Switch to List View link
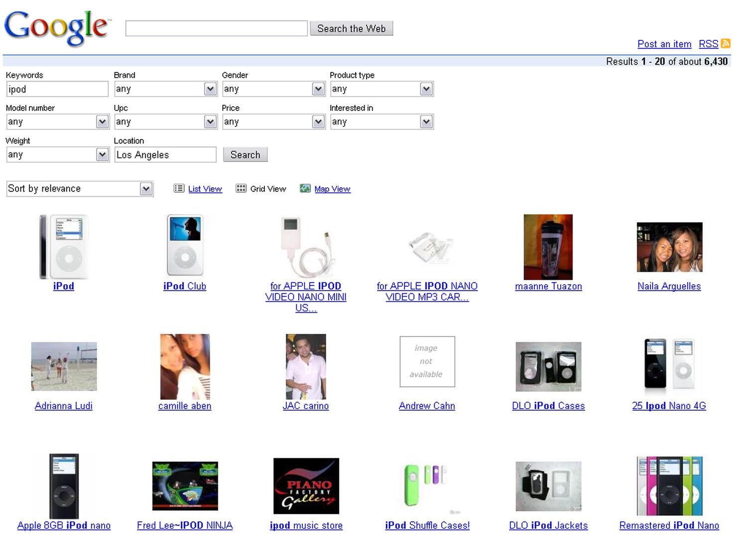 click(x=205, y=189)
